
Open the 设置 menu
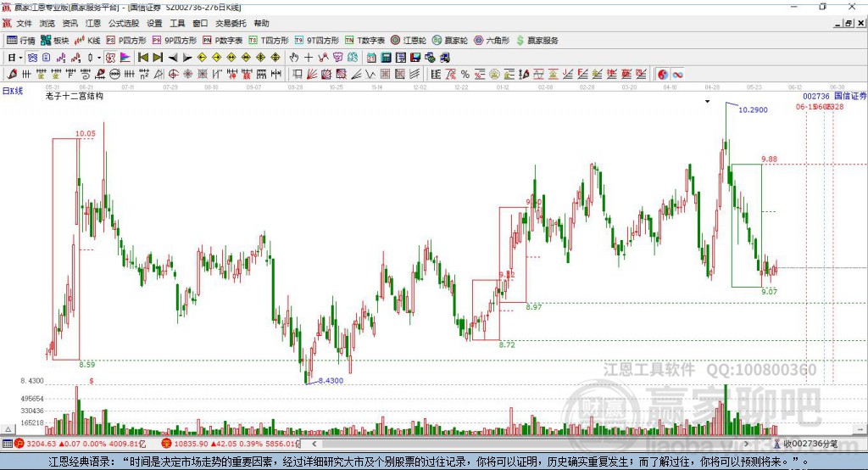point(154,23)
